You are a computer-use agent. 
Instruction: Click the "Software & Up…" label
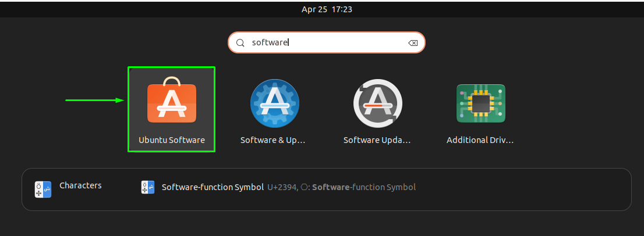click(273, 140)
